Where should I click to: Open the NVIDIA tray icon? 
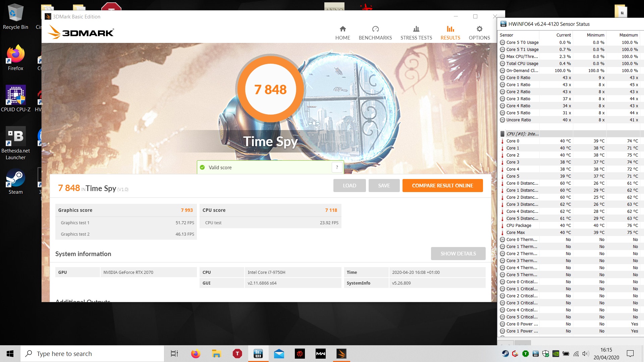556,354
